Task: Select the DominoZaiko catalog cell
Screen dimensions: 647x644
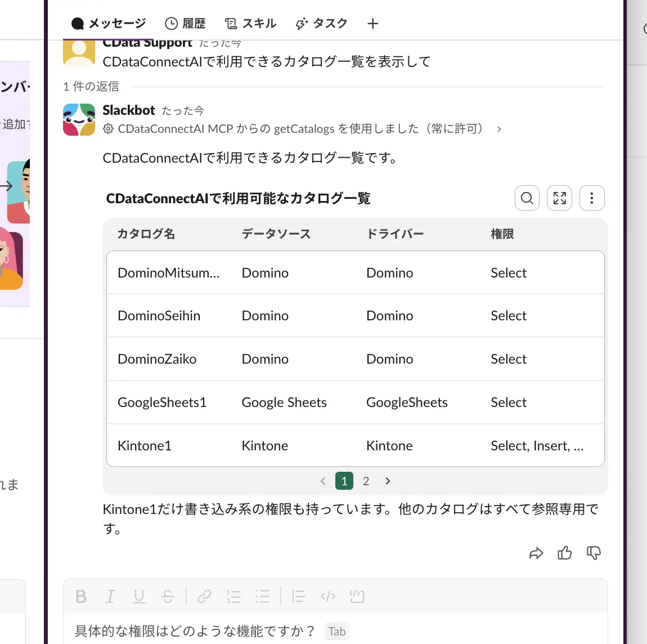Action: [x=157, y=359]
